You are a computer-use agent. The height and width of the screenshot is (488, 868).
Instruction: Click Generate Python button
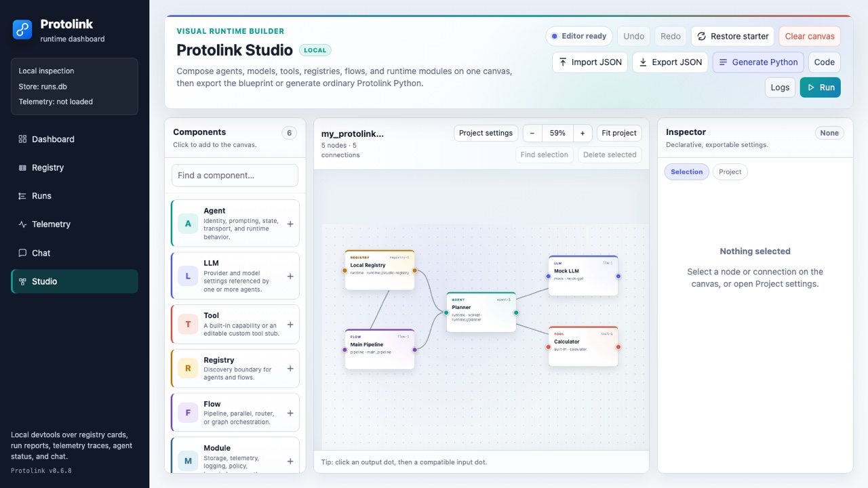click(758, 62)
